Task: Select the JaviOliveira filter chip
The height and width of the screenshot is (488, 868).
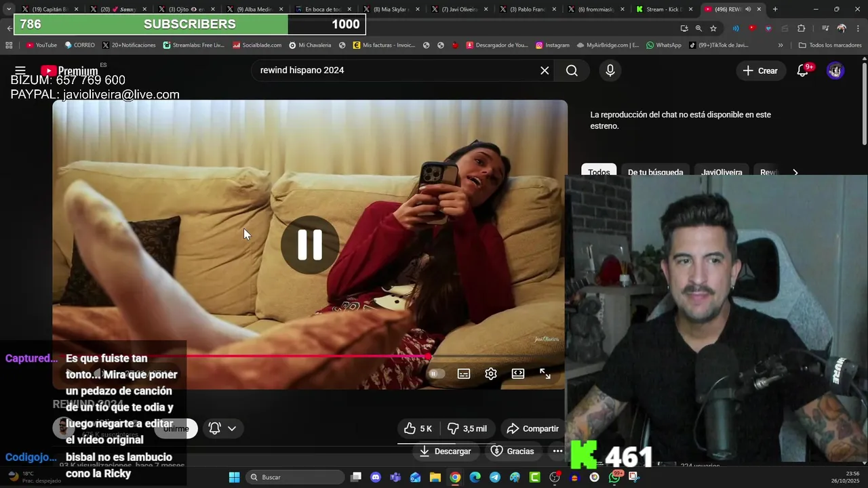Action: click(x=722, y=172)
